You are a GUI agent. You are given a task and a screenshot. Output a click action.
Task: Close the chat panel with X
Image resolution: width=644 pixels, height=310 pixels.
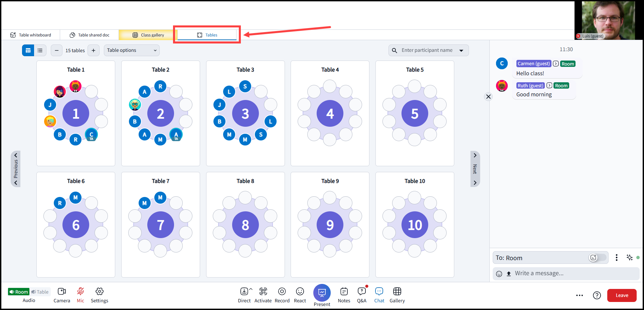click(x=488, y=97)
